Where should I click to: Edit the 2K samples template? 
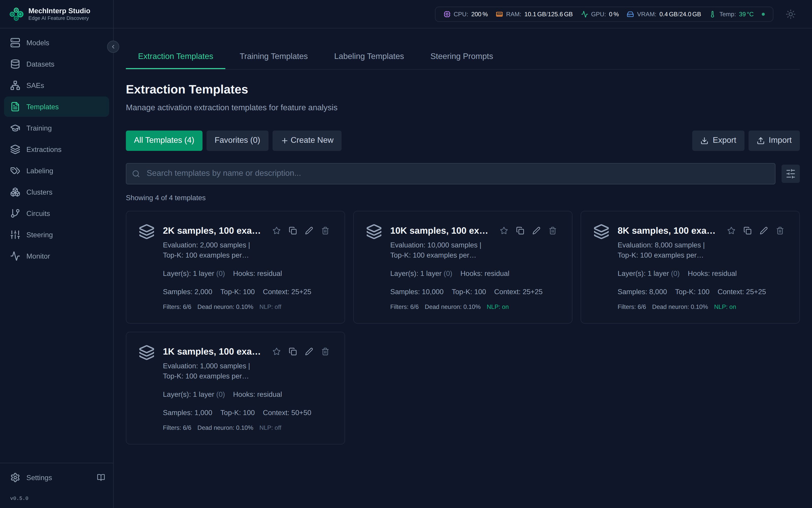click(309, 230)
